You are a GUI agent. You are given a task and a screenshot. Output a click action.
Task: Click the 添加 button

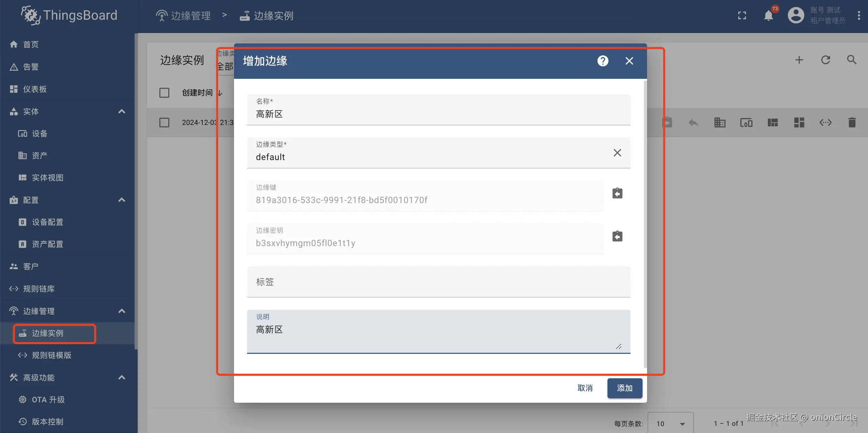(624, 388)
